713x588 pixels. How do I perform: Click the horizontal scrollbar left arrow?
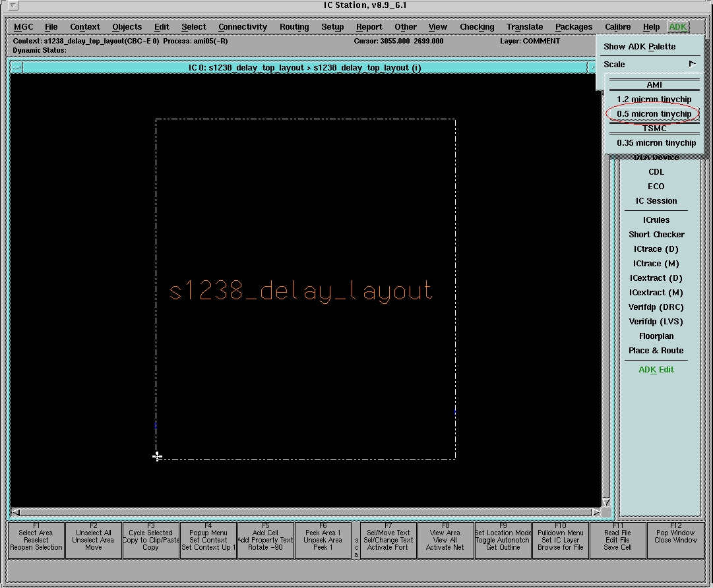[x=16, y=512]
